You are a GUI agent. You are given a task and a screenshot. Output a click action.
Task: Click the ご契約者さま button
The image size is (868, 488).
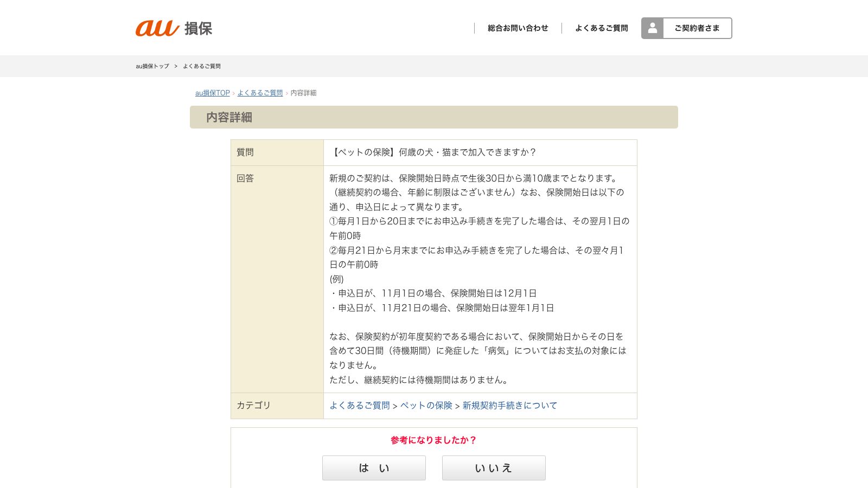pyautogui.click(x=687, y=28)
